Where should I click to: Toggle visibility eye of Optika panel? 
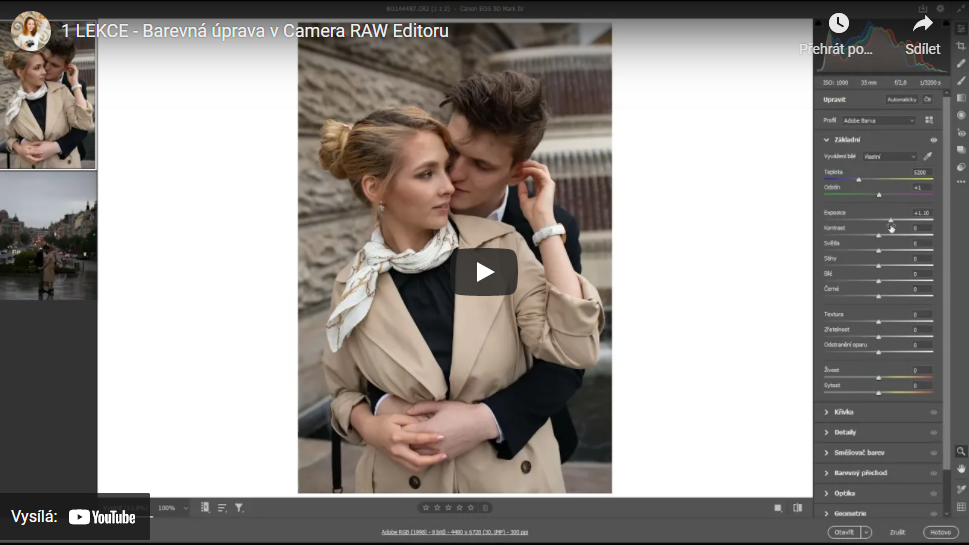(934, 494)
